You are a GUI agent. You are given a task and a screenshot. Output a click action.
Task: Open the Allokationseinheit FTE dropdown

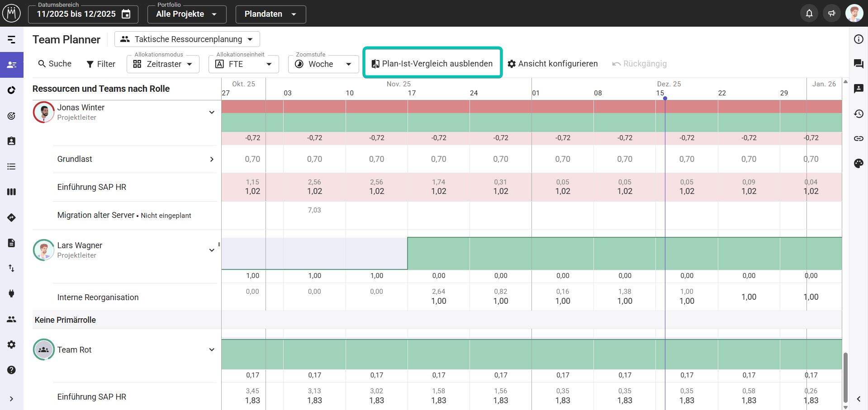click(243, 64)
